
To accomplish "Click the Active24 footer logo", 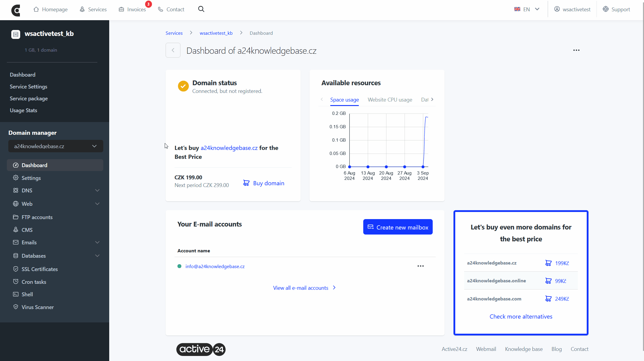I will click(x=201, y=349).
